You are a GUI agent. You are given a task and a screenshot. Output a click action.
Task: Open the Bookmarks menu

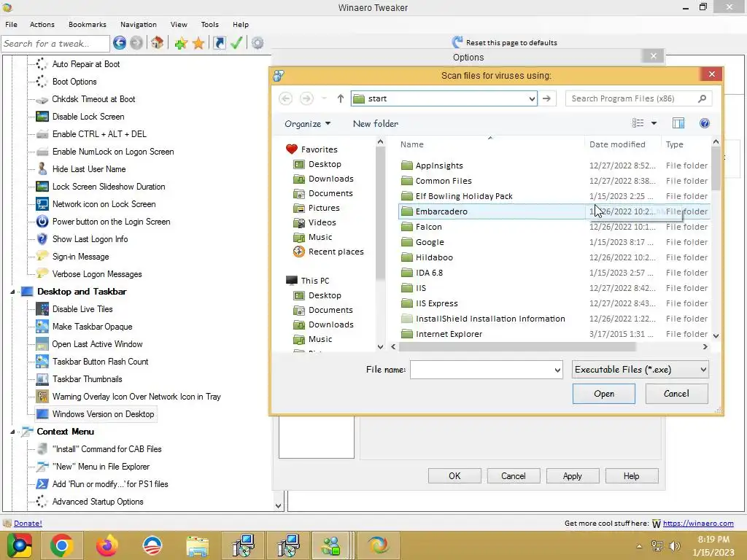[x=88, y=24]
